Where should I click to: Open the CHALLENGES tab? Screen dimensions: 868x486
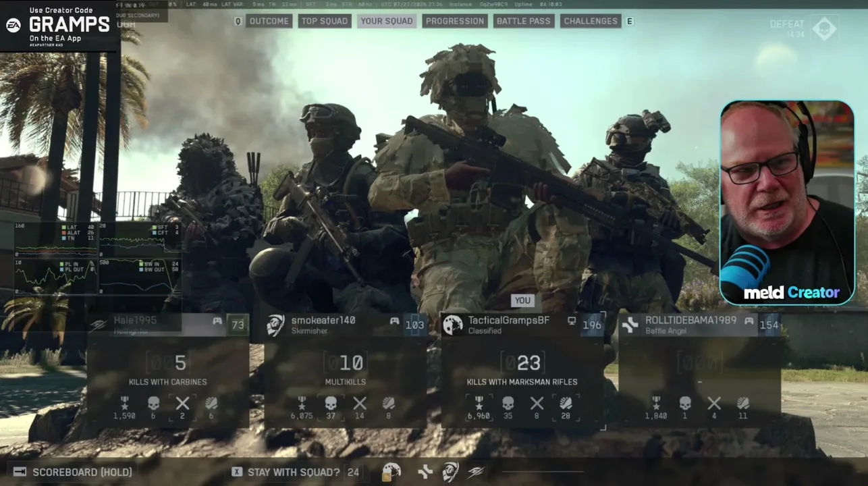pyautogui.click(x=591, y=21)
